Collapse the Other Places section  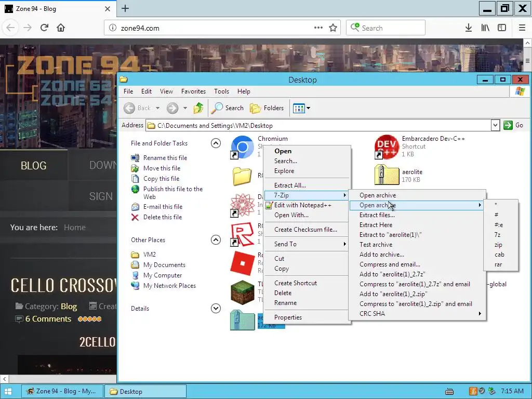216,240
